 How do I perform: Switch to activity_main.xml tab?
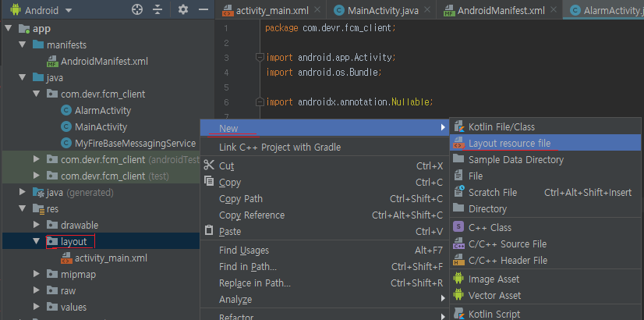272,11
